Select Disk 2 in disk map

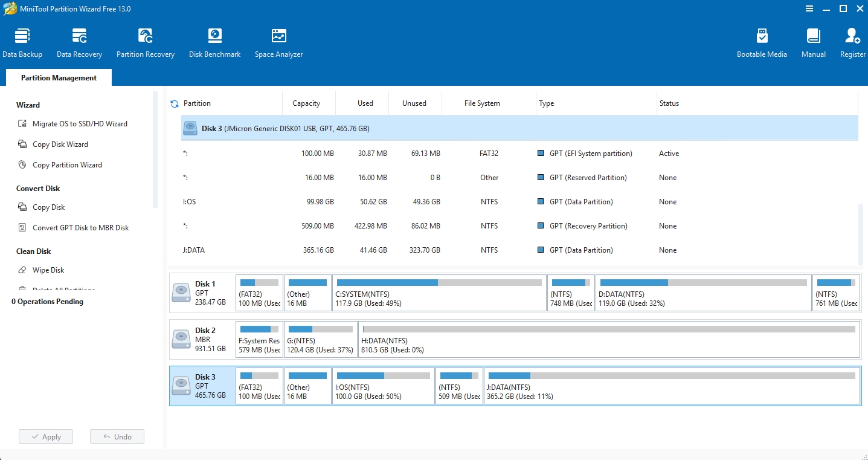click(x=202, y=339)
